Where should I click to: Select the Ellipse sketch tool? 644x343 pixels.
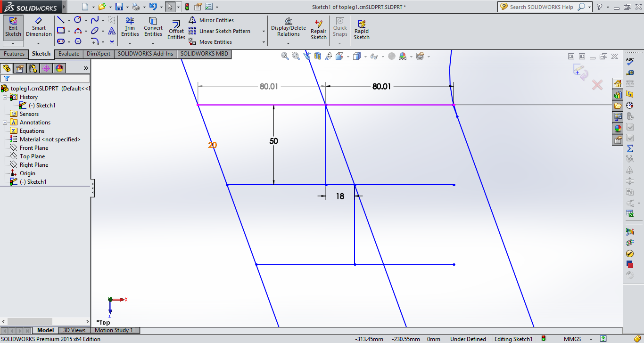point(95,31)
